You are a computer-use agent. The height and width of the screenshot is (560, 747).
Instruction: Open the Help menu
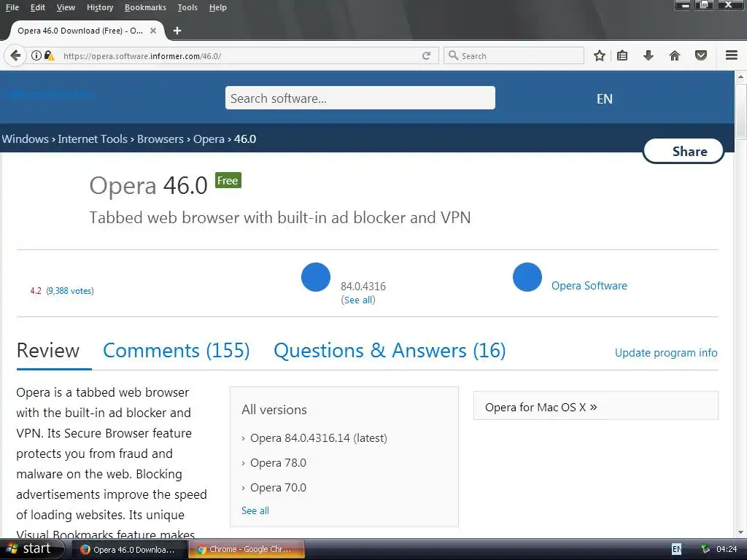[x=217, y=7]
